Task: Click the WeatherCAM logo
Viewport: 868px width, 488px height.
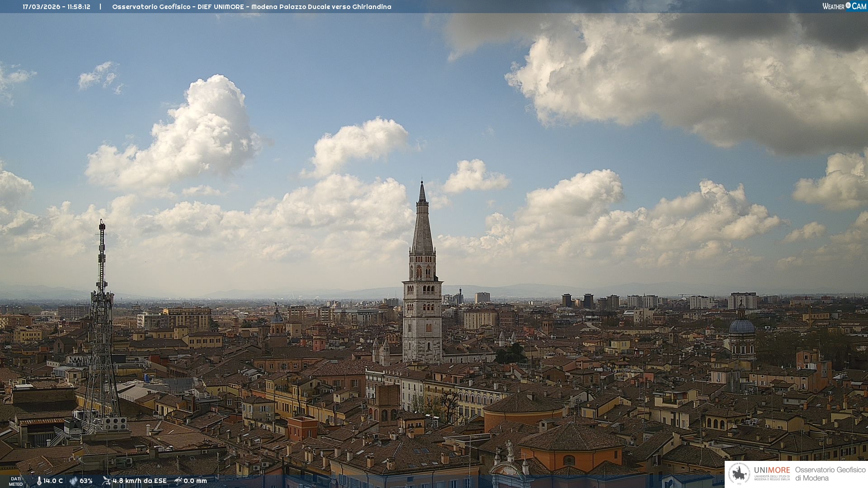Action: pos(844,6)
